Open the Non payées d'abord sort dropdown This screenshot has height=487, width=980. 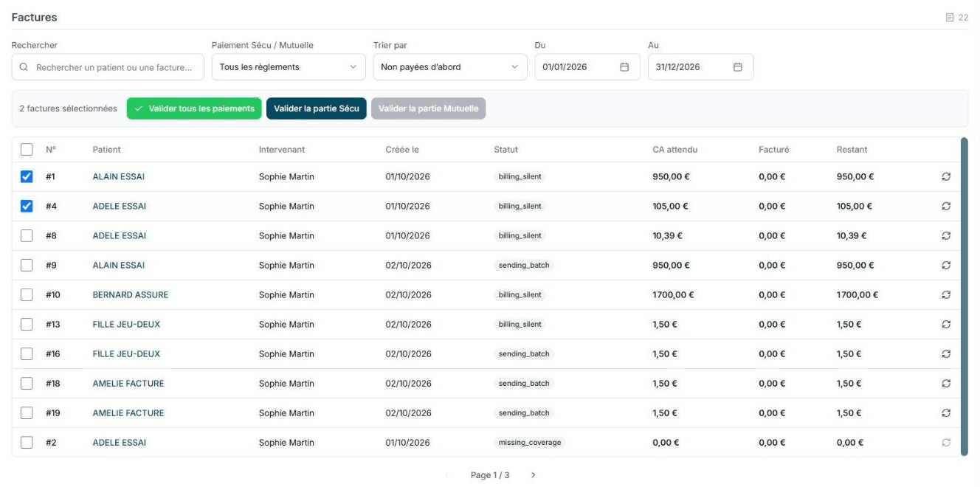pyautogui.click(x=450, y=67)
